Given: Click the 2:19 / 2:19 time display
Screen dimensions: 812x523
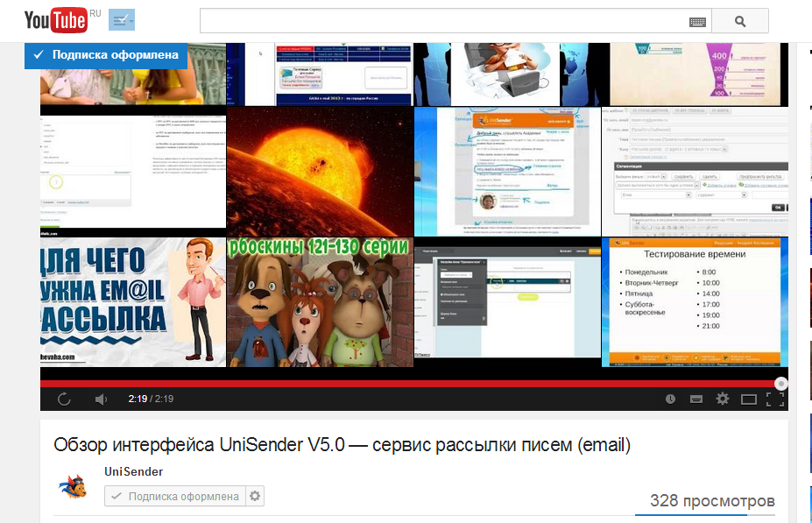Looking at the screenshot, I should tap(151, 399).
